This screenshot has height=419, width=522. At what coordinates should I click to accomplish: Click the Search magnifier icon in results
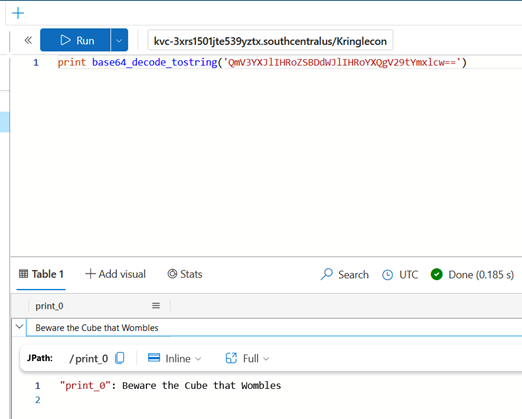coord(327,274)
